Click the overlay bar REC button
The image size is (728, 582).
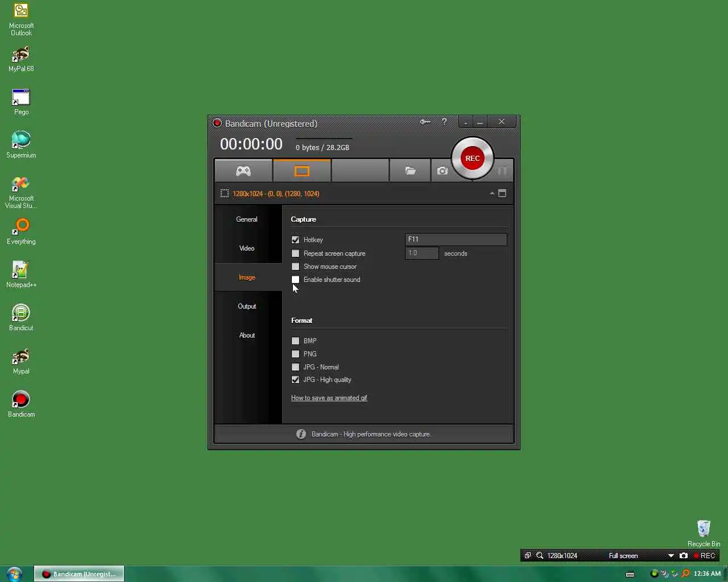click(x=704, y=556)
